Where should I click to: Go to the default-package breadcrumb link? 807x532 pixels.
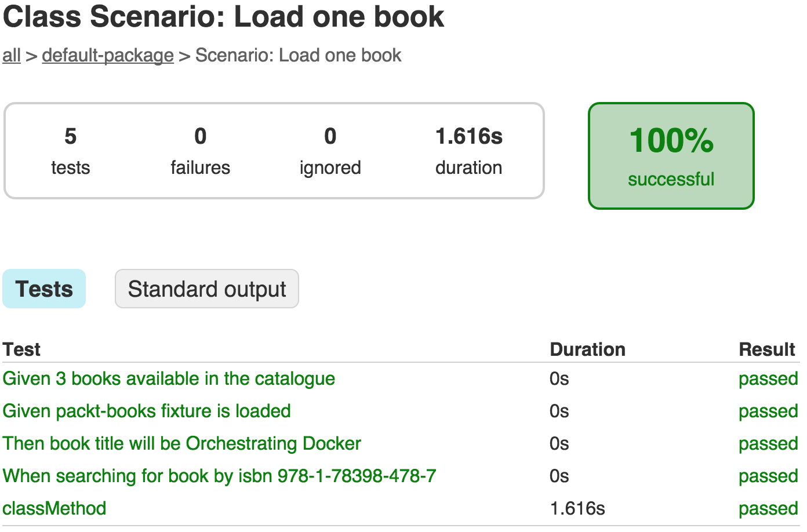(108, 56)
